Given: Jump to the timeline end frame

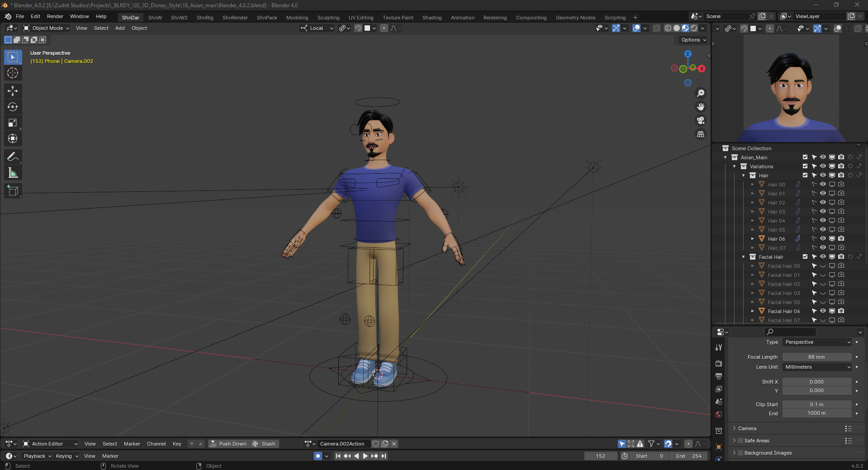Looking at the screenshot, I should point(384,456).
